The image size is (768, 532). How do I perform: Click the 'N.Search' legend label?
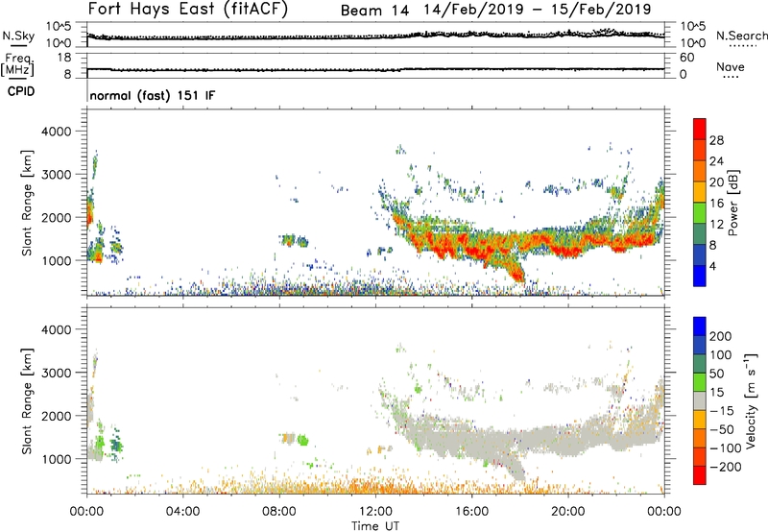click(741, 36)
